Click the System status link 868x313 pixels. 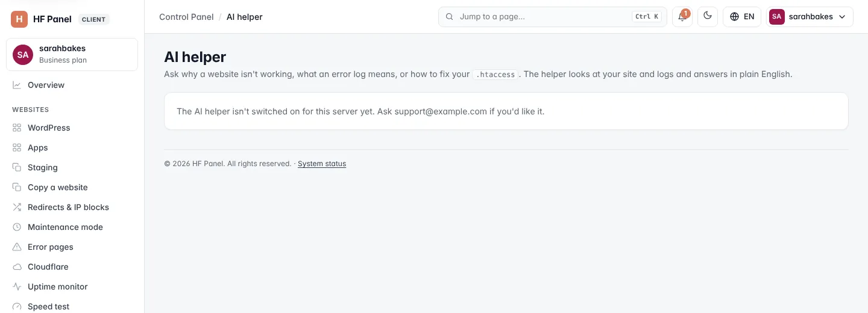322,164
